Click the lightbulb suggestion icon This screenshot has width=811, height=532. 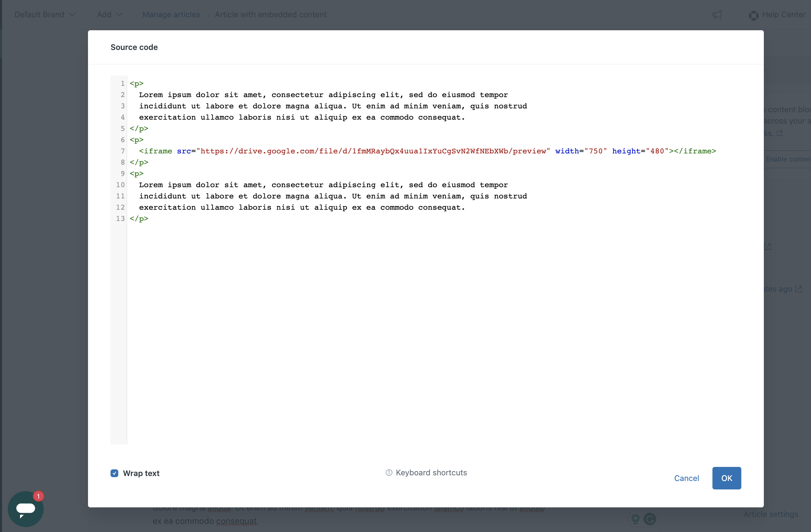tap(635, 519)
